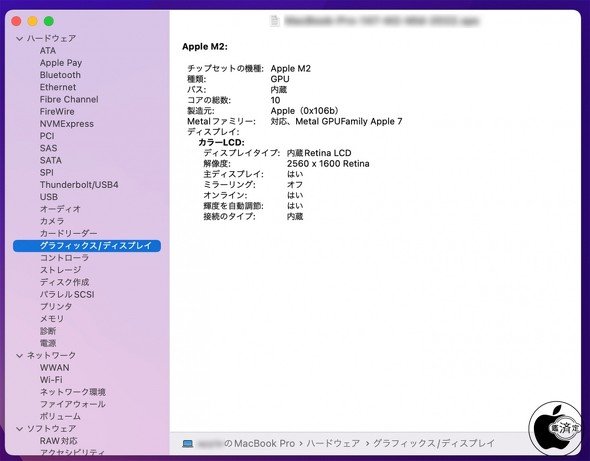Click the 接続のタイプ label
Image resolution: width=590 pixels, height=461 pixels.
pos(229,216)
